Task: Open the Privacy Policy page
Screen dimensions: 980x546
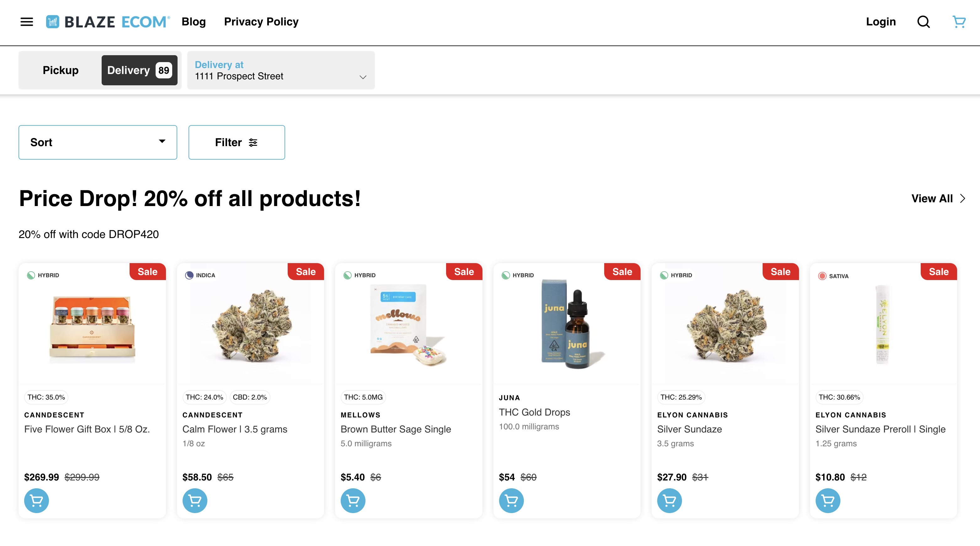Action: pyautogui.click(x=261, y=22)
